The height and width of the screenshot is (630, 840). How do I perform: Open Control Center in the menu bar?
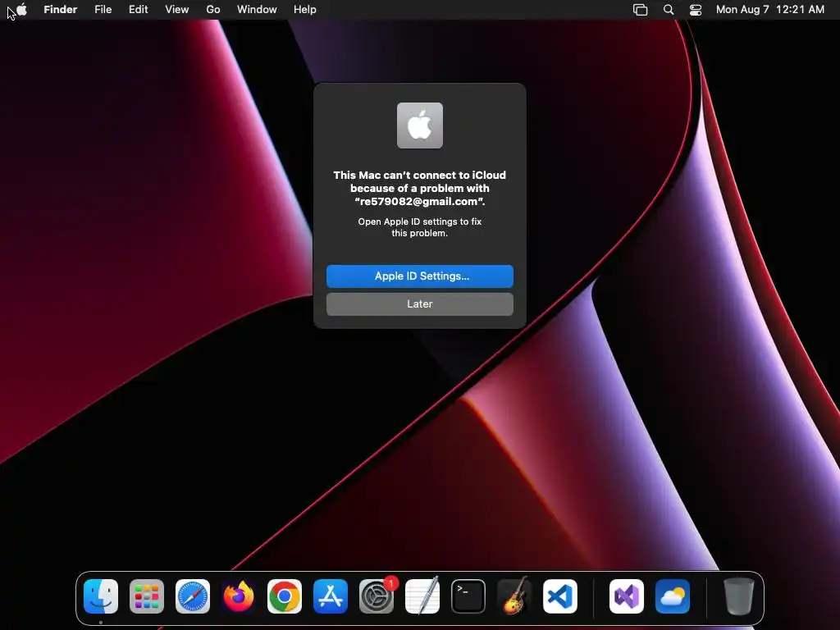696,10
